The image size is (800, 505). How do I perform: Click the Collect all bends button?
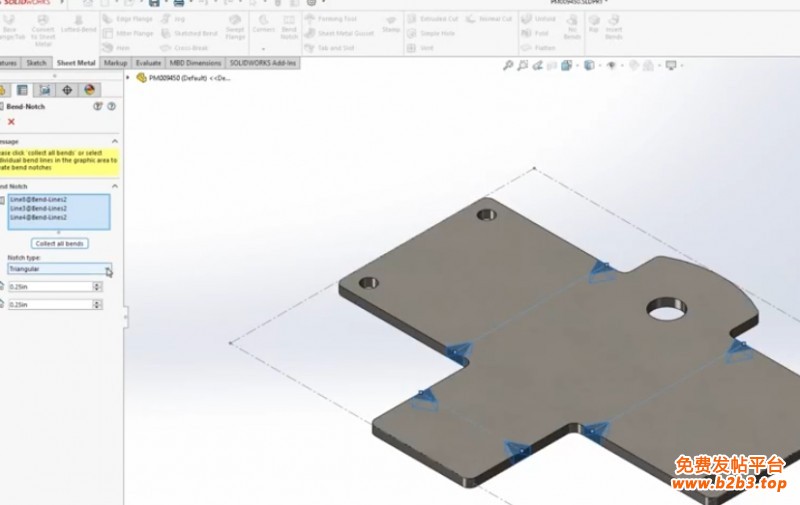click(60, 243)
